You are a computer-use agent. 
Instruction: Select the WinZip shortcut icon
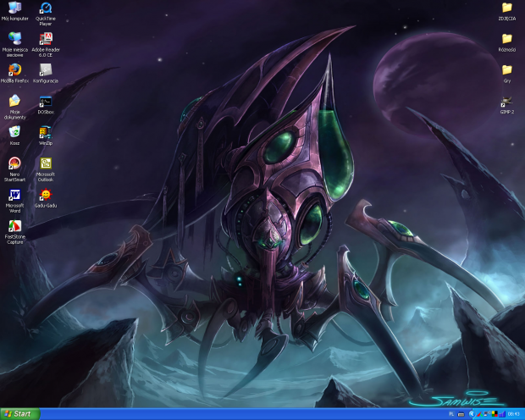(x=46, y=135)
